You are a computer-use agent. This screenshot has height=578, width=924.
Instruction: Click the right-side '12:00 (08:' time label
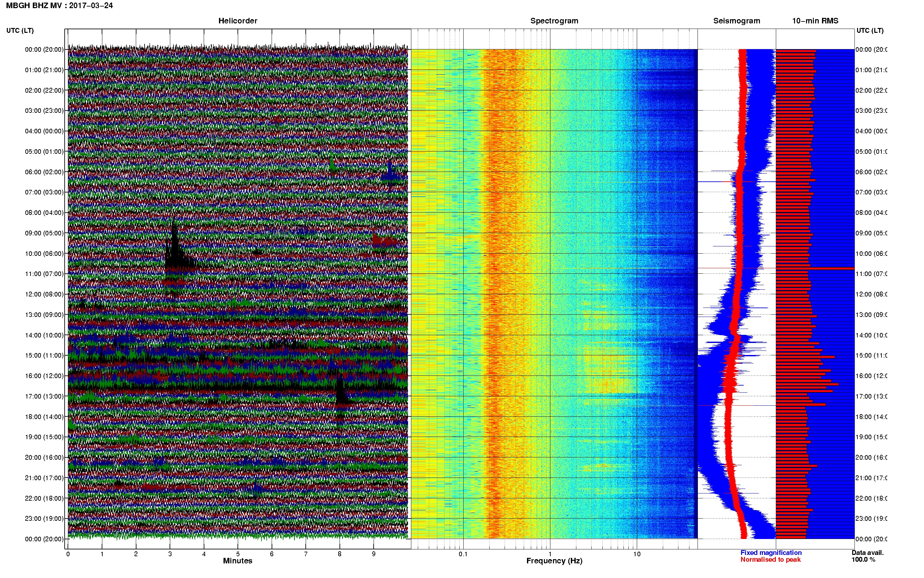tap(871, 294)
